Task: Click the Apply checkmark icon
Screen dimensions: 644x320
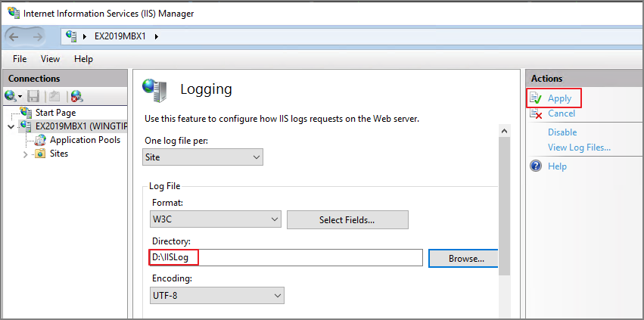Action: click(536, 98)
